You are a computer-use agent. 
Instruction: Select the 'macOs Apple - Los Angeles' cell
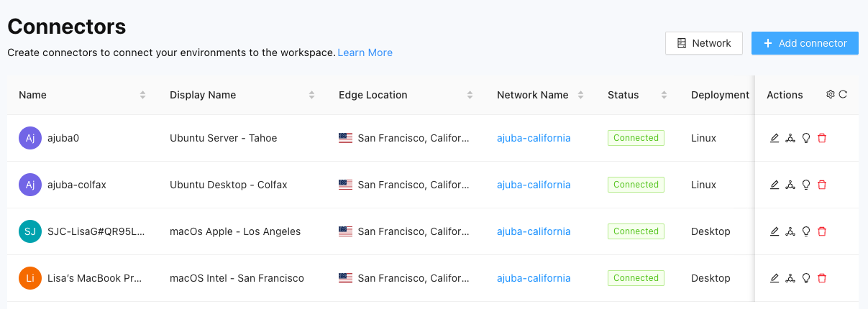point(235,231)
